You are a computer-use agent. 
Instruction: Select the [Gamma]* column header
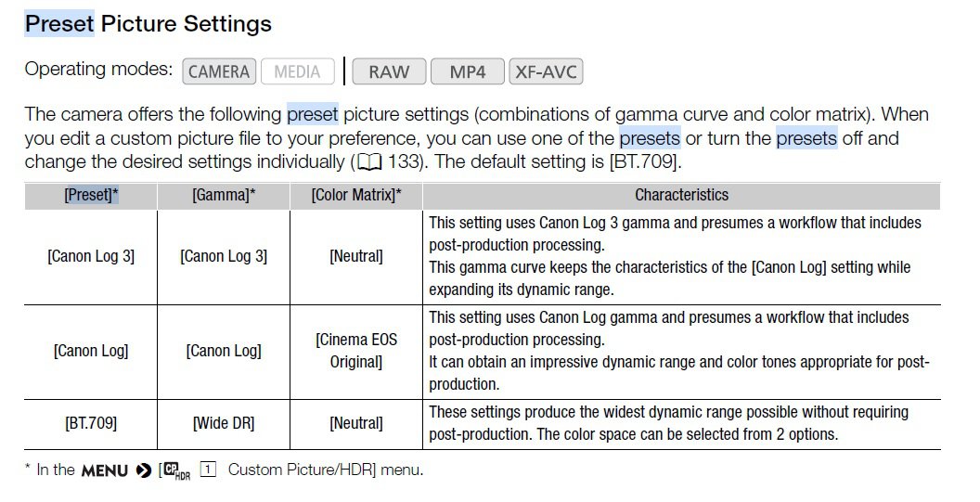click(x=224, y=195)
